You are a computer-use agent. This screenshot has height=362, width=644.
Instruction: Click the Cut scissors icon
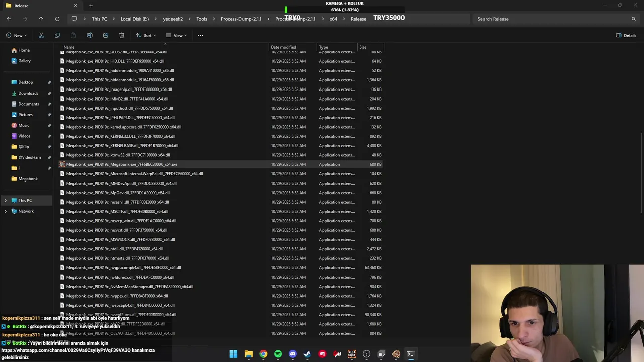[41, 35]
